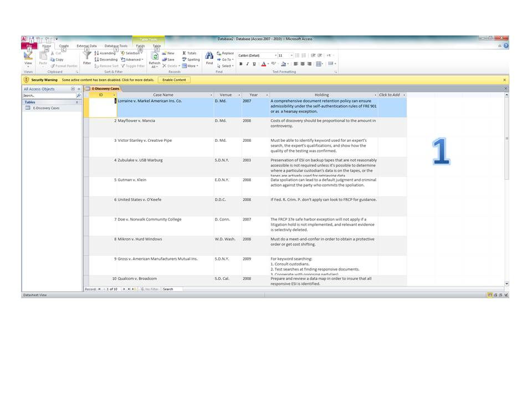Run the Spelling check

point(191,60)
